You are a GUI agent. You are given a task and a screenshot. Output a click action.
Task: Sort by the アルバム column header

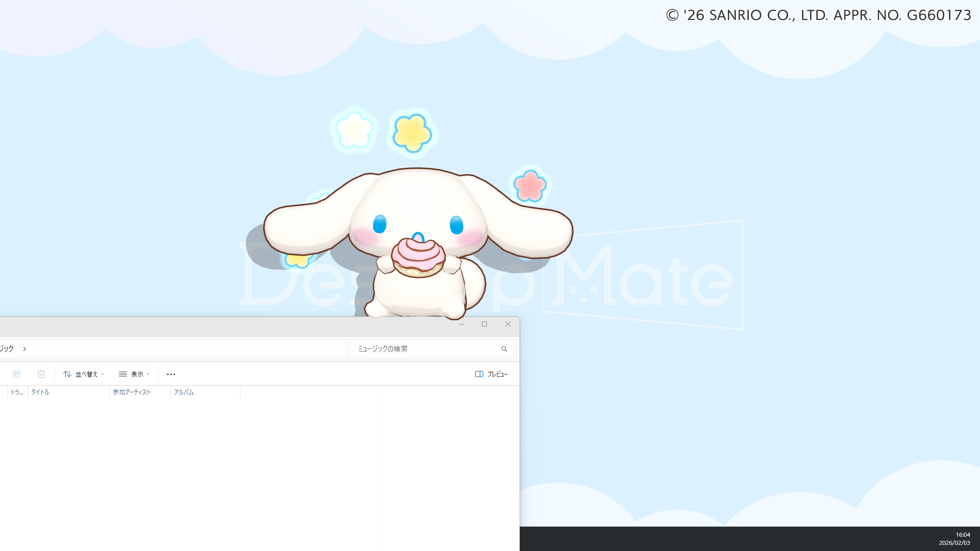point(184,392)
